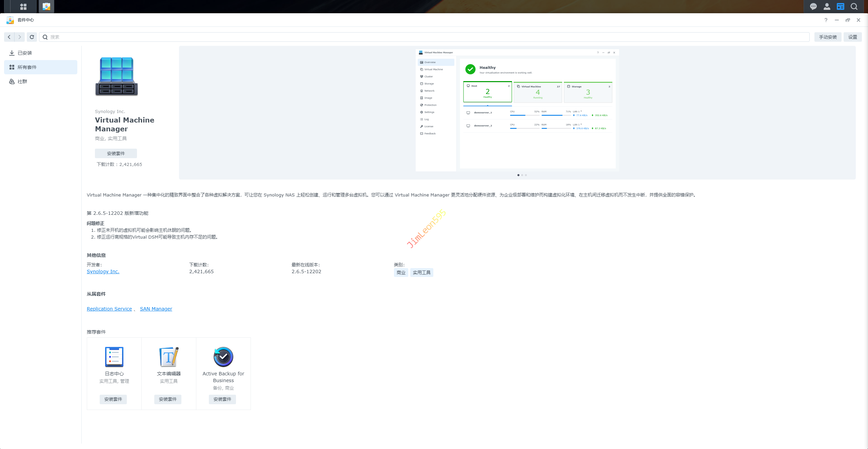Open help with the question mark icon
The width and height of the screenshot is (868, 449).
pyautogui.click(x=826, y=20)
